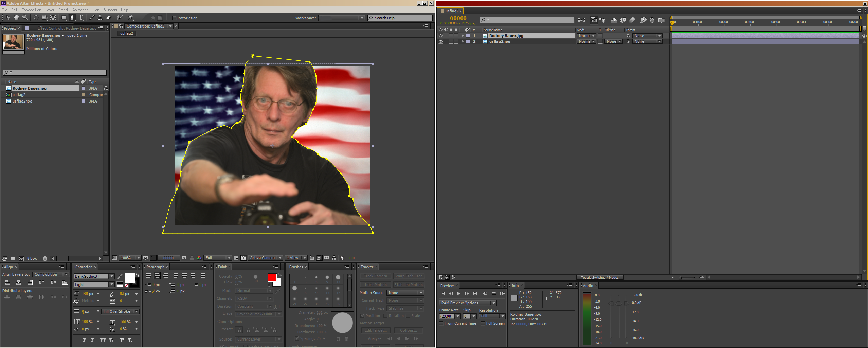Screen dimensions: 868x348
Task: Click the usflag2 breadcrumb button in viewer
Action: click(x=127, y=33)
